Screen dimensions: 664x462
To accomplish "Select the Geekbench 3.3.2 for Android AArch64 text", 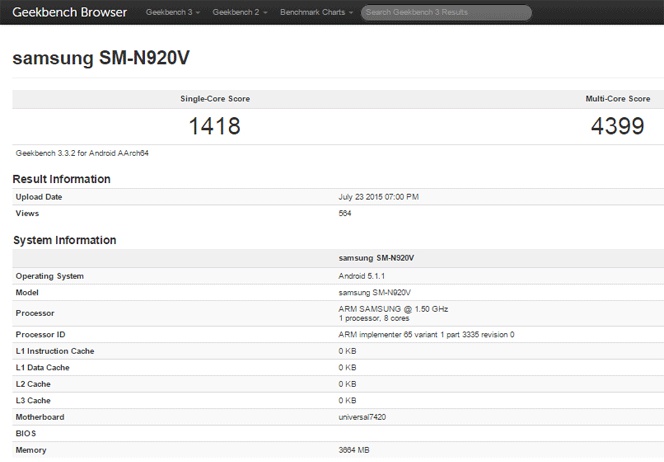I will click(82, 153).
